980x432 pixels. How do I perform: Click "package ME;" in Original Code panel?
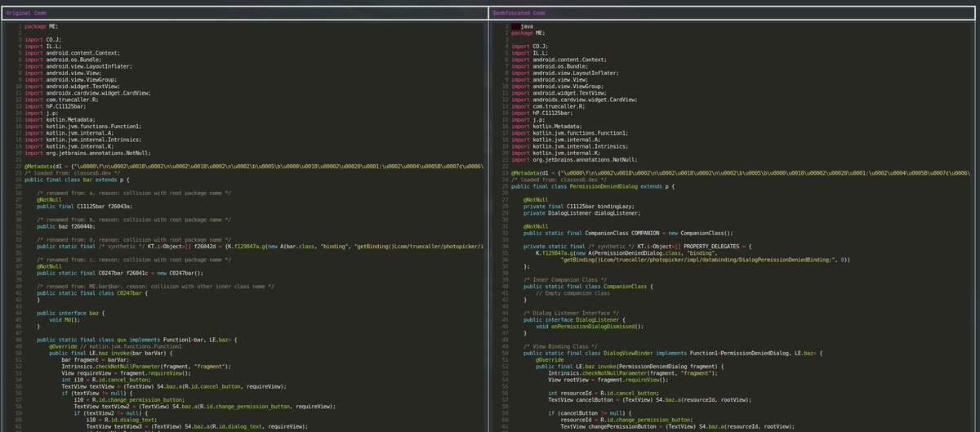41,27
